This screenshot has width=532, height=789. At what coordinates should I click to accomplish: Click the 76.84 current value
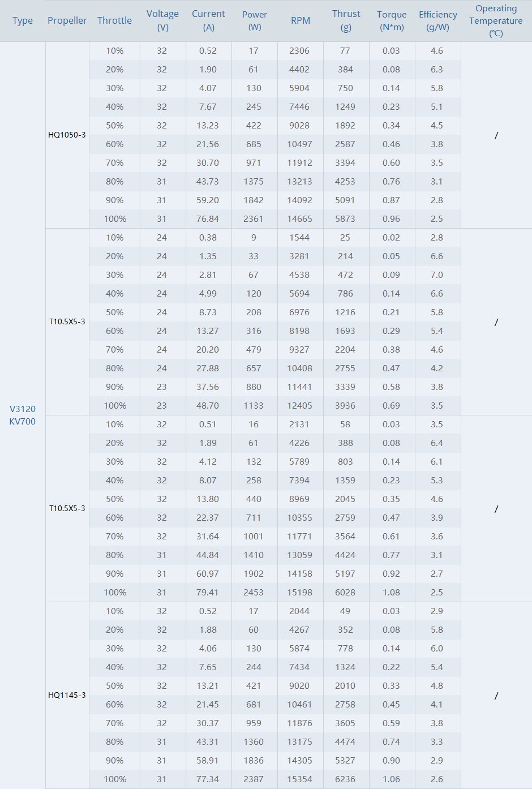point(208,219)
